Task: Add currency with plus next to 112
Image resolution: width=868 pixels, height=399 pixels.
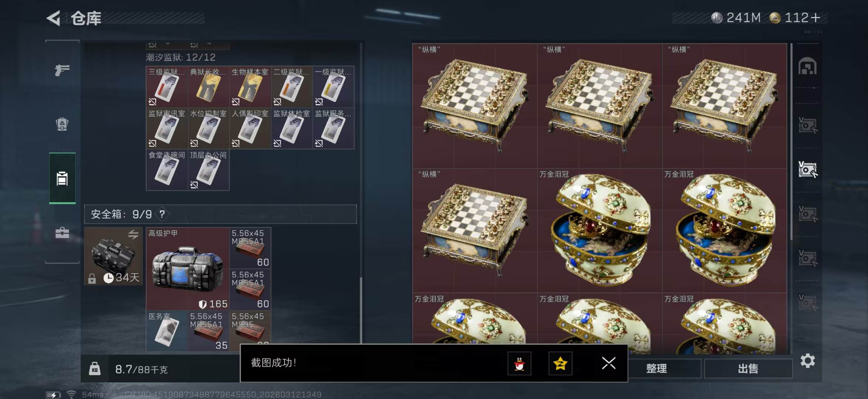Action: (815, 17)
